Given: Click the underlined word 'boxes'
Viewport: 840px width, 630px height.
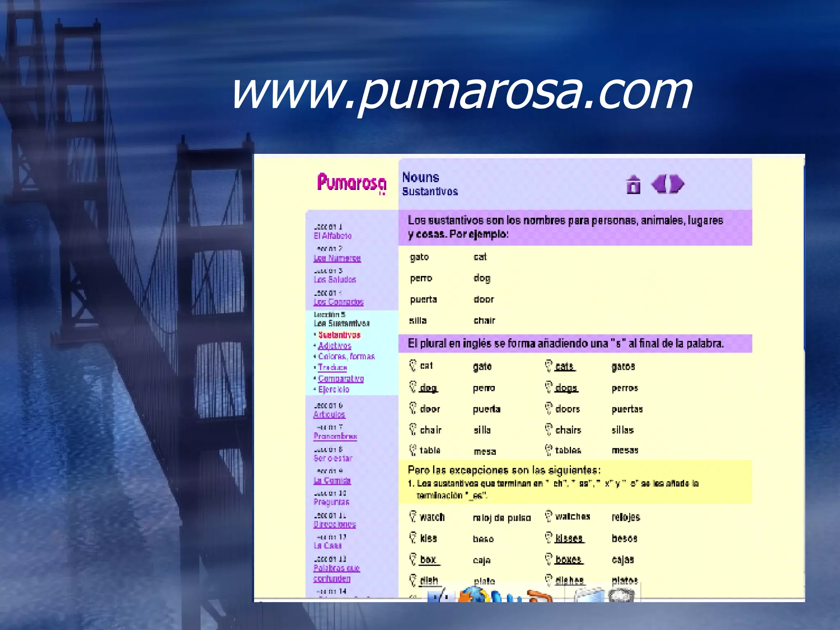Looking at the screenshot, I should (569, 559).
